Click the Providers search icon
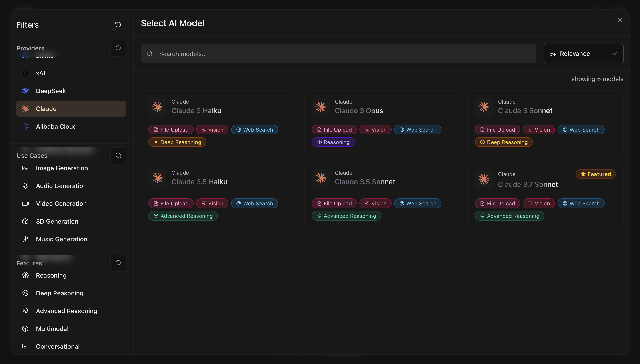Viewport: 640px width, 364px height. [x=118, y=48]
